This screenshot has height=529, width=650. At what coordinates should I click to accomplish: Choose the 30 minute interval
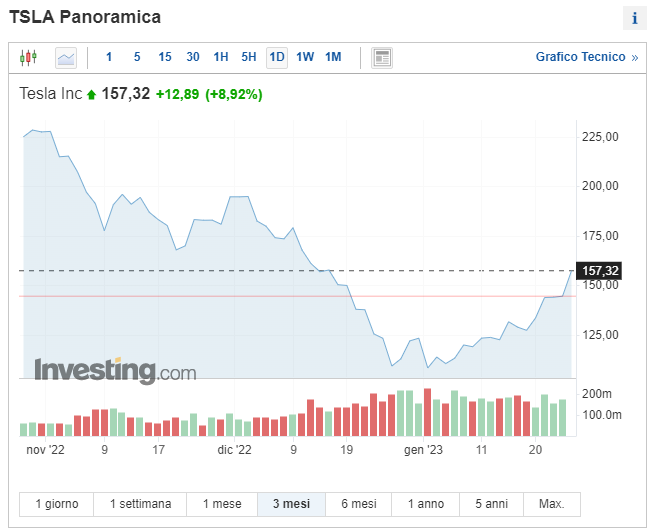193,57
